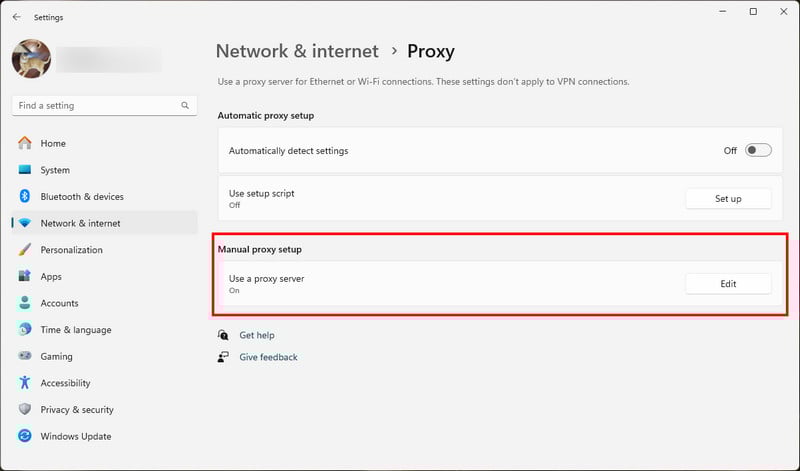Image resolution: width=800 pixels, height=471 pixels.
Task: Open the Get help link
Action: [257, 335]
